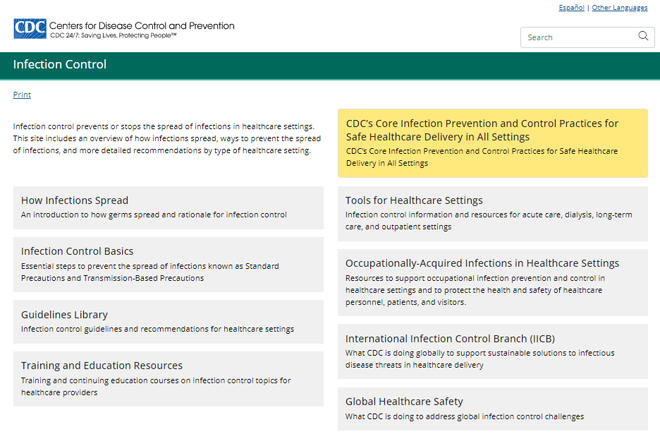Open Occupationally-Acquired Infections in Healthcare Settings card

pyautogui.click(x=492, y=282)
